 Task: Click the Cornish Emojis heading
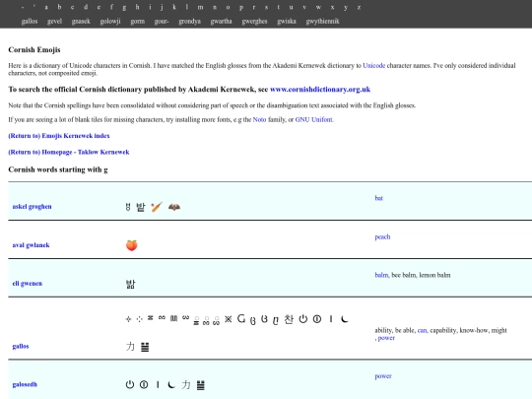[34, 50]
